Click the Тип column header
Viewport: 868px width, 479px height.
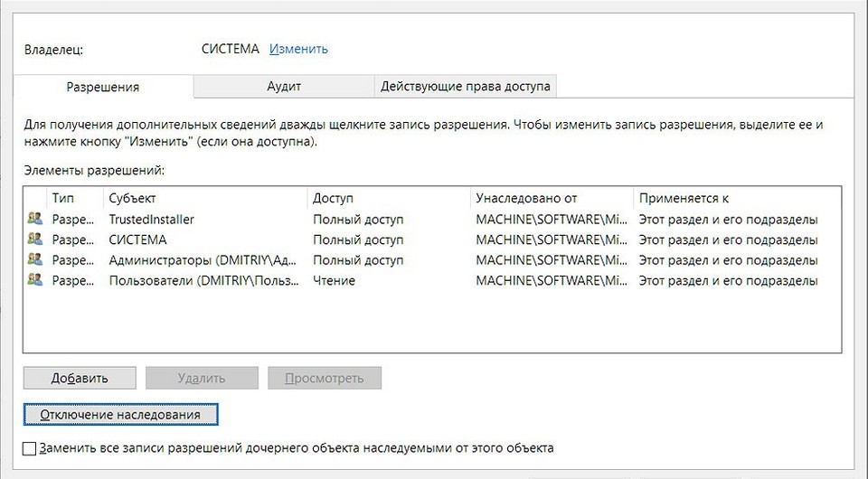62,198
